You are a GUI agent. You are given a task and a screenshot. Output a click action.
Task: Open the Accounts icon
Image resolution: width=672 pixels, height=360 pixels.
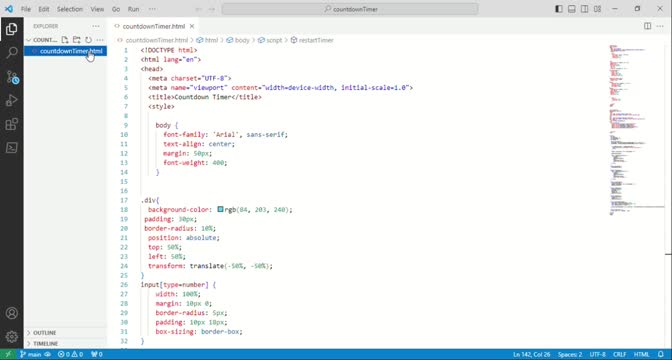click(x=12, y=313)
